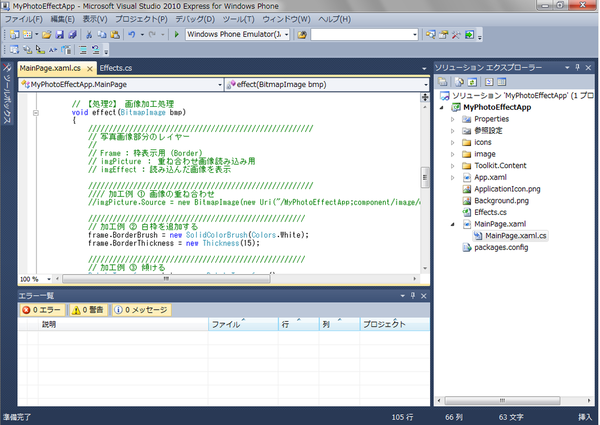The height and width of the screenshot is (425, 600).
Task: Click the Save All toolbar icon
Action: [x=73, y=34]
